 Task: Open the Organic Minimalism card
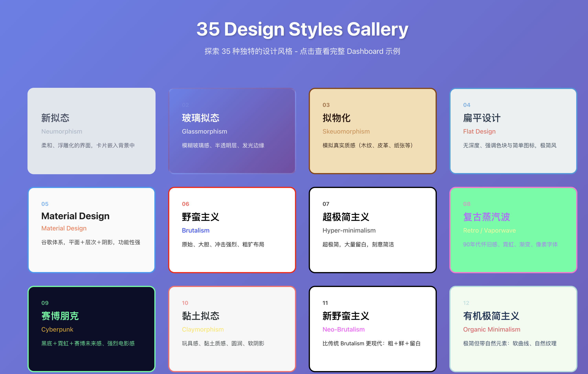pos(513,329)
